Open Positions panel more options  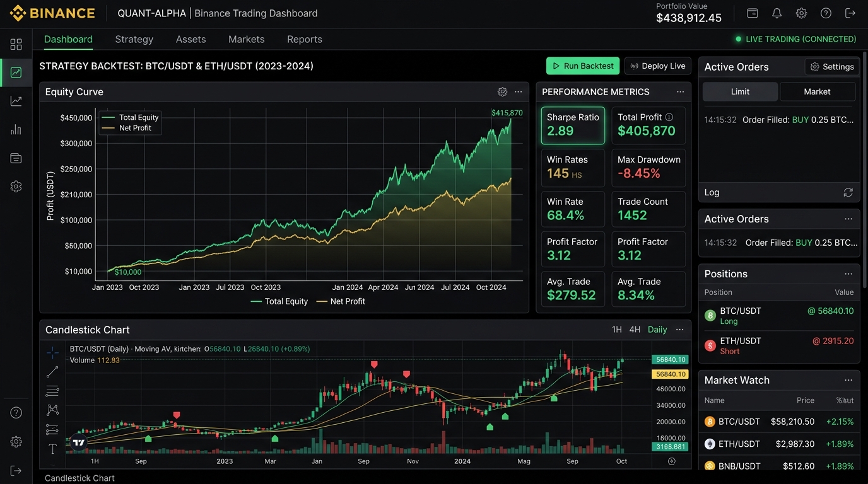[848, 274]
